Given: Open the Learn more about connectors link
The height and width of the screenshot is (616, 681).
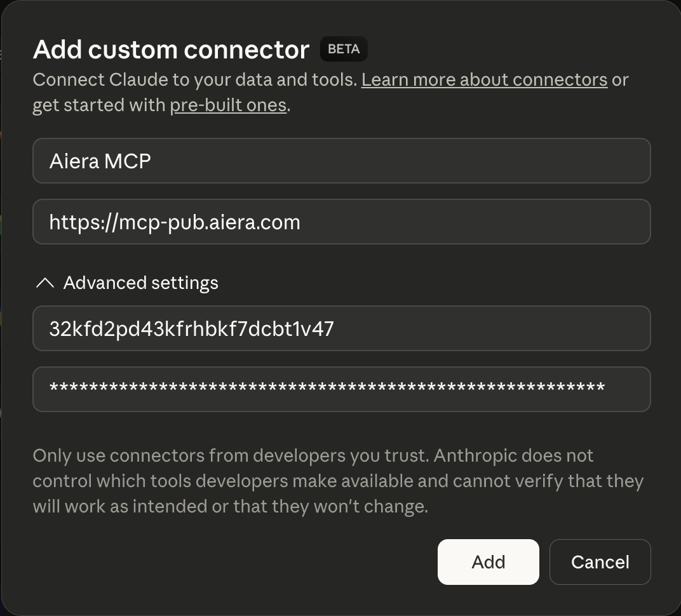Looking at the screenshot, I should click(484, 79).
